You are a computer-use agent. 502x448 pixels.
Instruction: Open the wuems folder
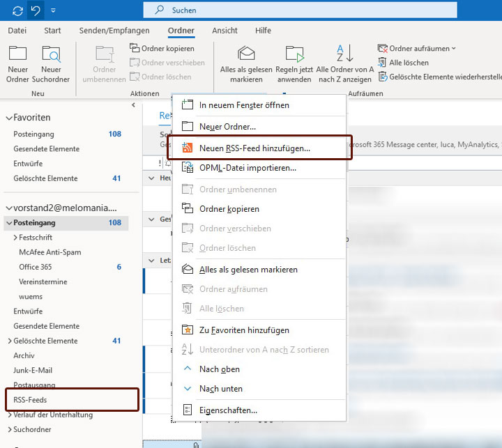point(31,297)
